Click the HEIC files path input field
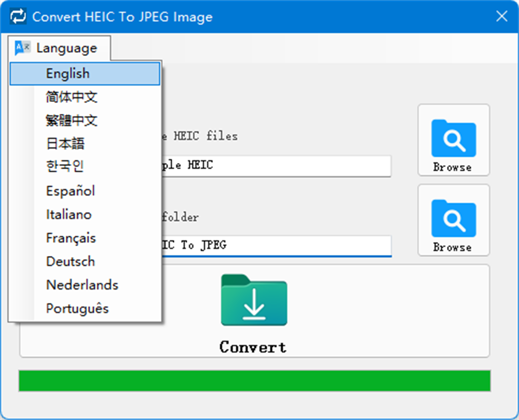This screenshot has width=519, height=420. [x=275, y=166]
